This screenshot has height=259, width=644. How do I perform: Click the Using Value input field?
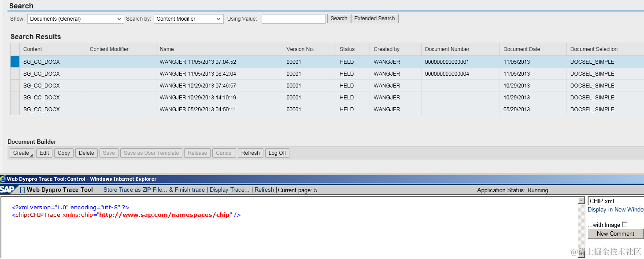pyautogui.click(x=293, y=19)
